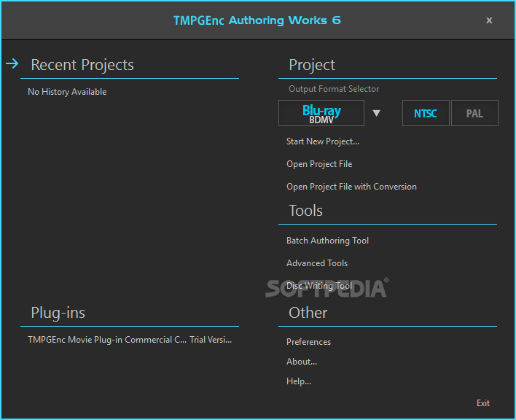Click Exit at the bottom

[483, 403]
